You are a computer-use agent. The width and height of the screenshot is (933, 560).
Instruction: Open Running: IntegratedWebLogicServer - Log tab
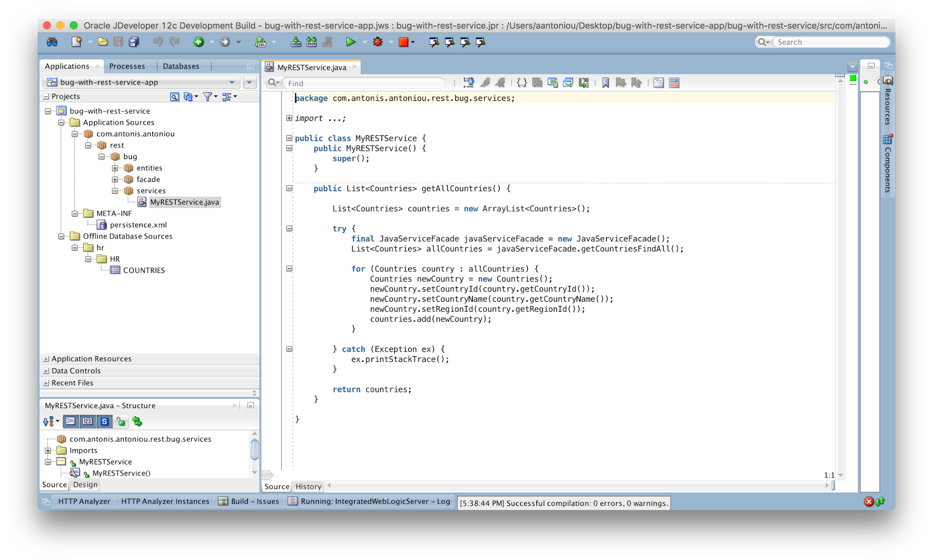point(369,501)
